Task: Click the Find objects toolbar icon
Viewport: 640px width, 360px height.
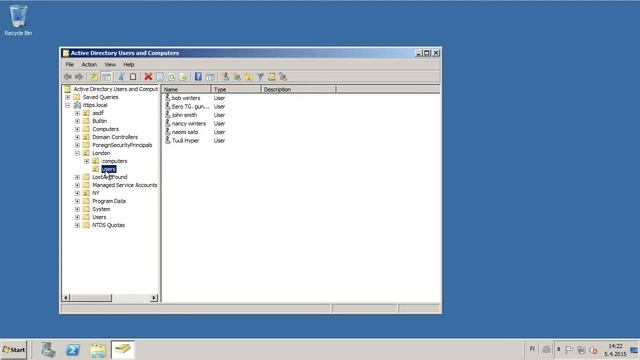Action: [271, 77]
